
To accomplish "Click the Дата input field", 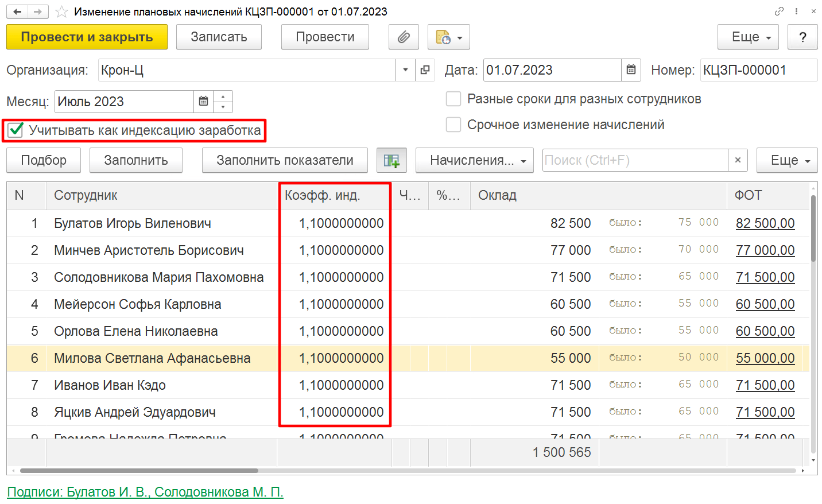I will 552,70.
